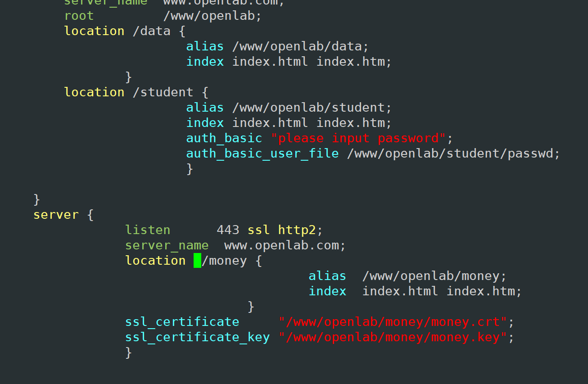Click the auth_basic_user_file directive

click(262, 153)
